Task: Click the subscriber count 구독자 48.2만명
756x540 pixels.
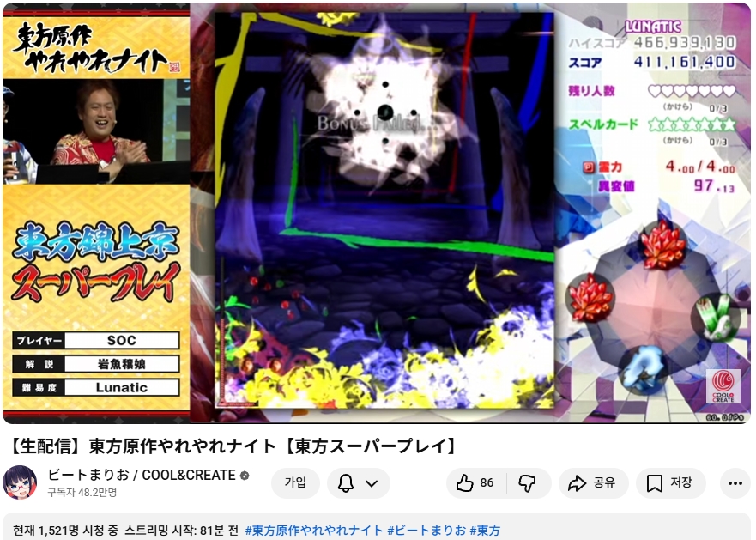Action: (x=82, y=493)
